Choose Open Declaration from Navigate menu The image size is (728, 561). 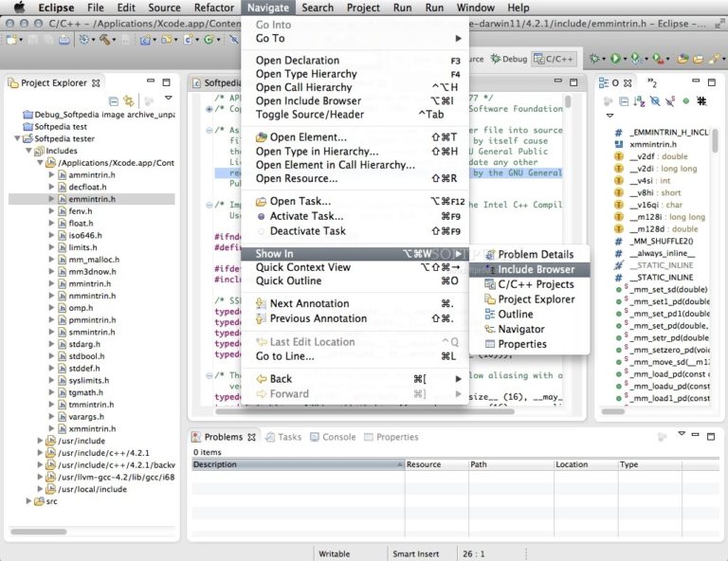click(x=355, y=61)
